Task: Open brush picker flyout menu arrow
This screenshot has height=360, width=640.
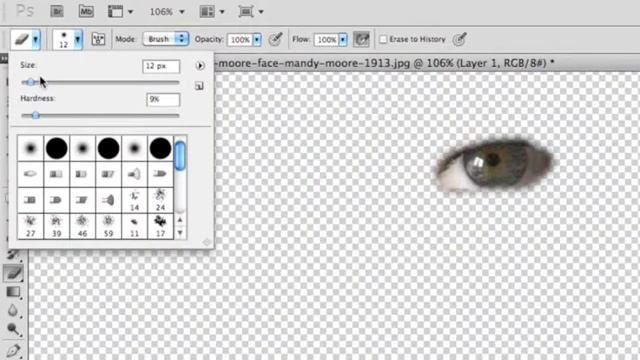Action: (x=200, y=66)
